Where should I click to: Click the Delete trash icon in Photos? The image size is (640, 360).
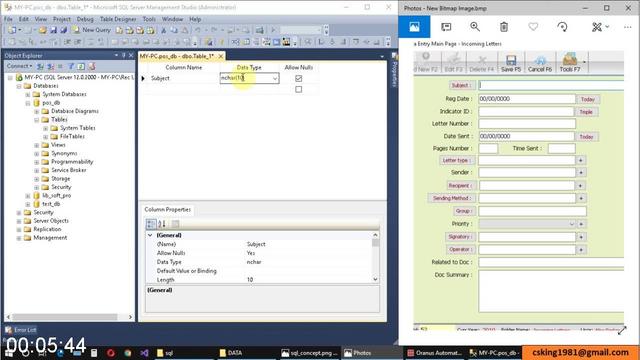pyautogui.click(x=504, y=27)
